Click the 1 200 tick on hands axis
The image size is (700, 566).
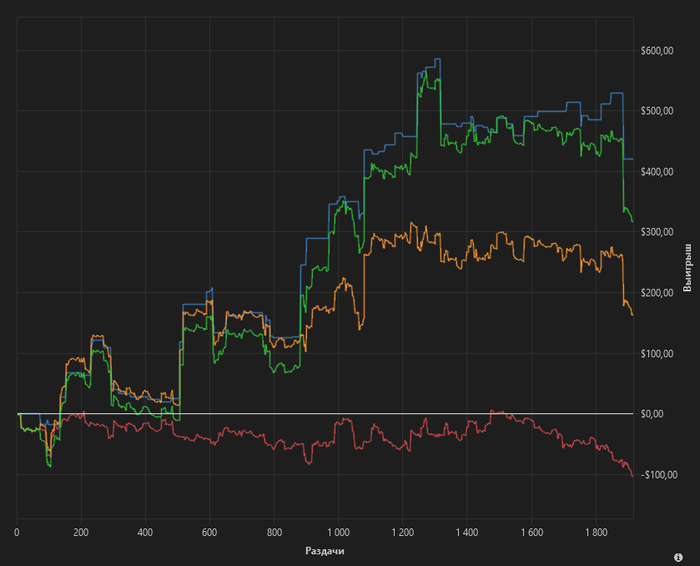tap(402, 532)
